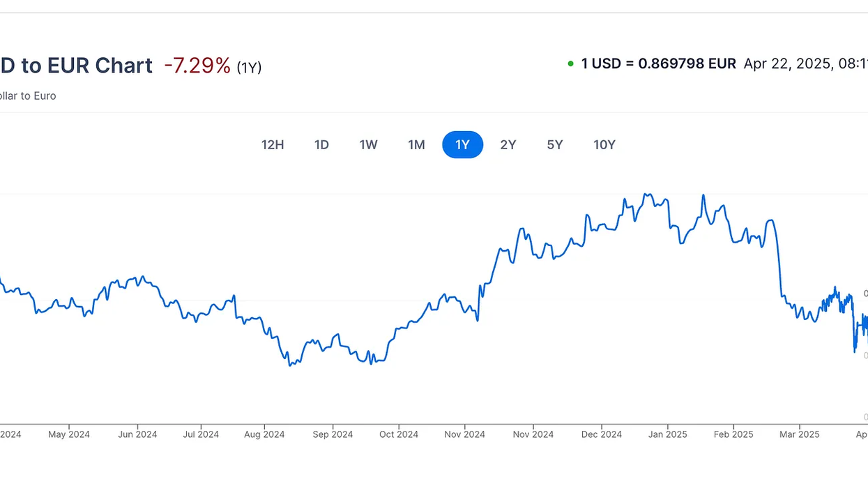This screenshot has height=488, width=868.
Task: Select the 5Y time range
Action: [x=555, y=145]
